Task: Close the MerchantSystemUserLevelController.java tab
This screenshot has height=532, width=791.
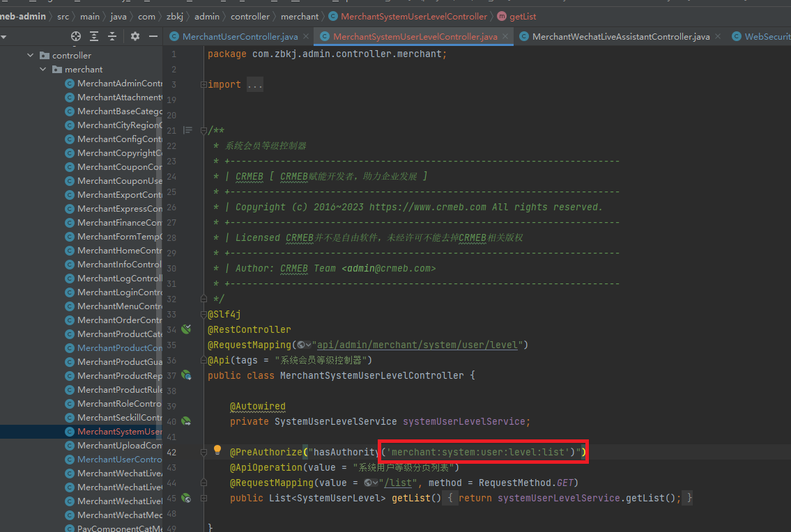Action: [x=505, y=36]
